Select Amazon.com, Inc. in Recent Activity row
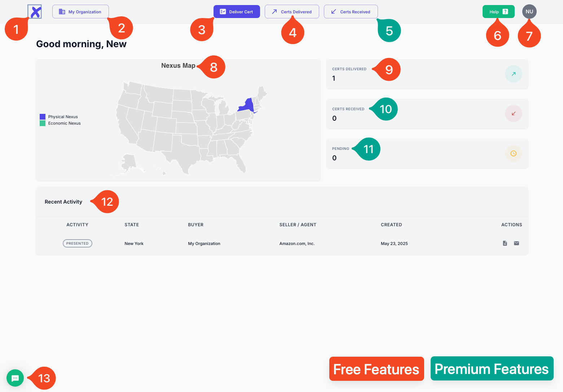Screen dimensions: 563x392 point(297,244)
